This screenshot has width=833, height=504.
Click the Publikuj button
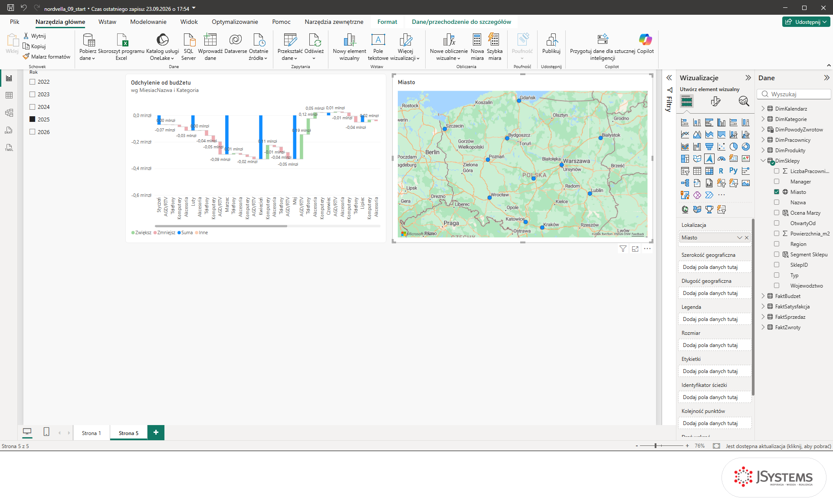pos(551,45)
